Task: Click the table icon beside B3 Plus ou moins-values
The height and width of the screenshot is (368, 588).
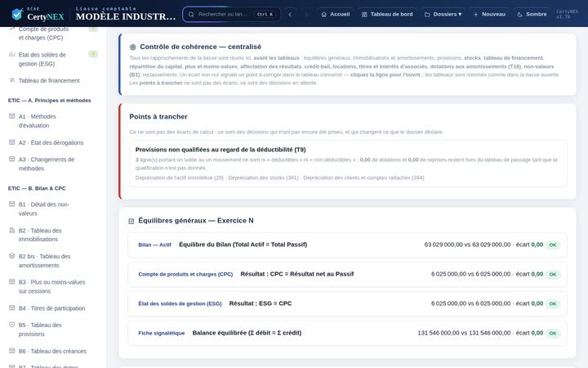Action: click(x=12, y=281)
